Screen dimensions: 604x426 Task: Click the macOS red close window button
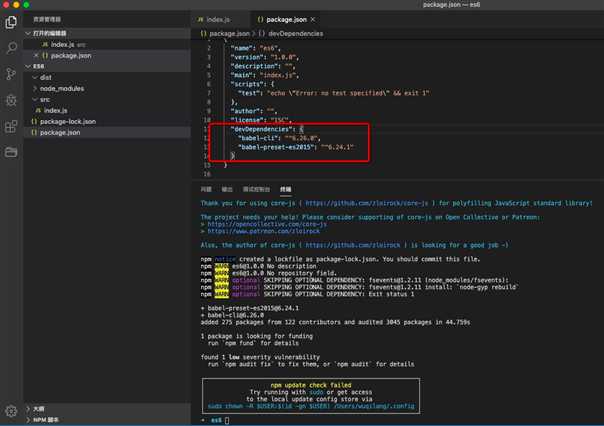[6, 5]
